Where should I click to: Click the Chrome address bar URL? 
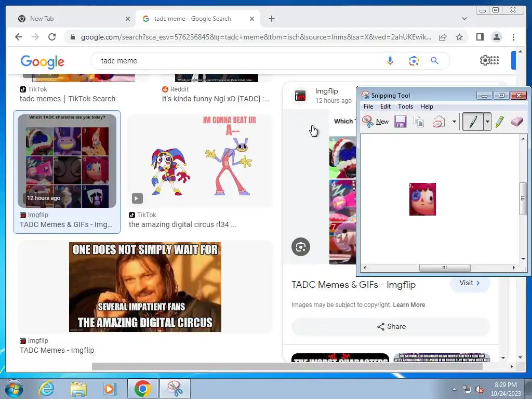[x=256, y=37]
